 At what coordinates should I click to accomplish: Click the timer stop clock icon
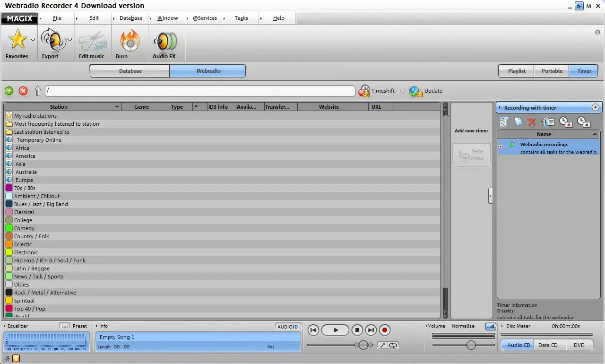click(x=584, y=122)
